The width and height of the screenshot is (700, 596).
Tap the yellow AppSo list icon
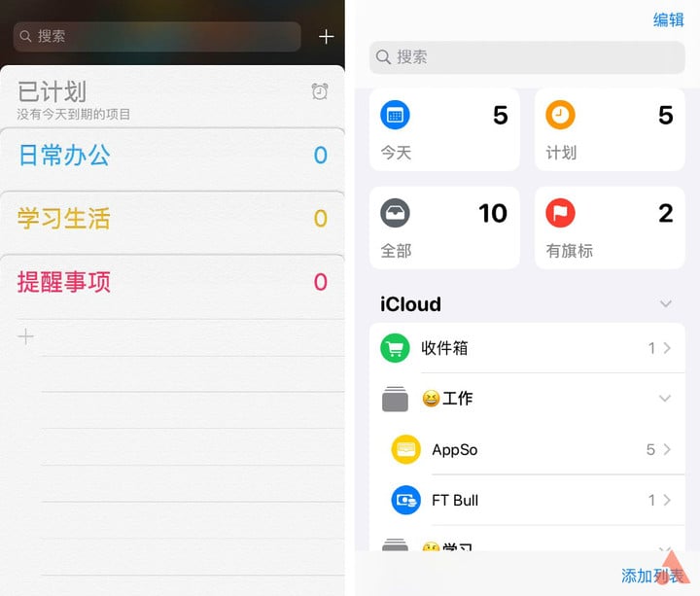point(405,449)
